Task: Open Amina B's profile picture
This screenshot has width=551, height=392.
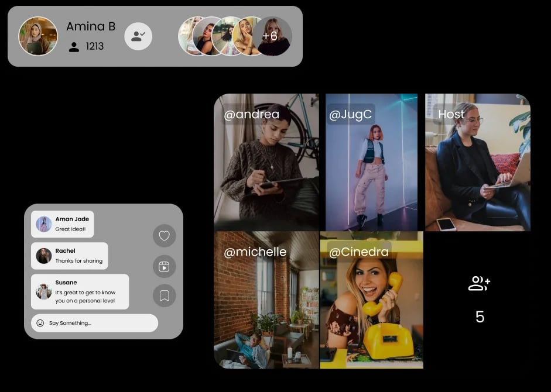Action: pos(38,36)
